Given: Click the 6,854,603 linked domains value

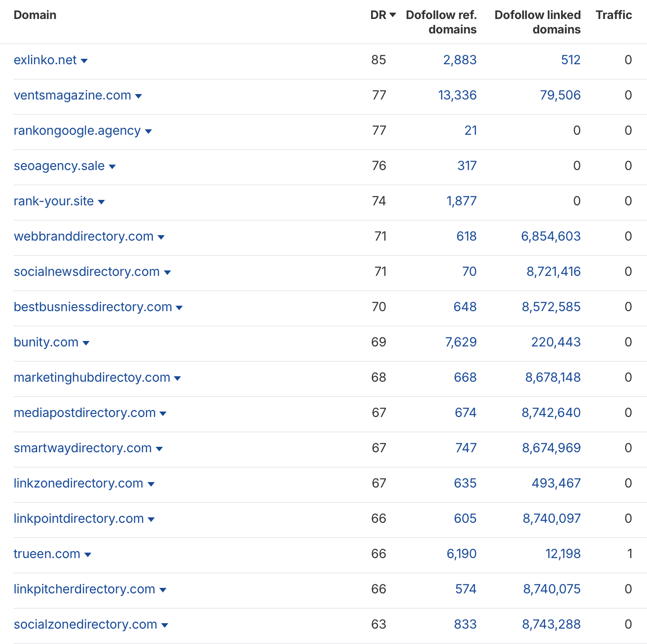Looking at the screenshot, I should click(551, 236).
